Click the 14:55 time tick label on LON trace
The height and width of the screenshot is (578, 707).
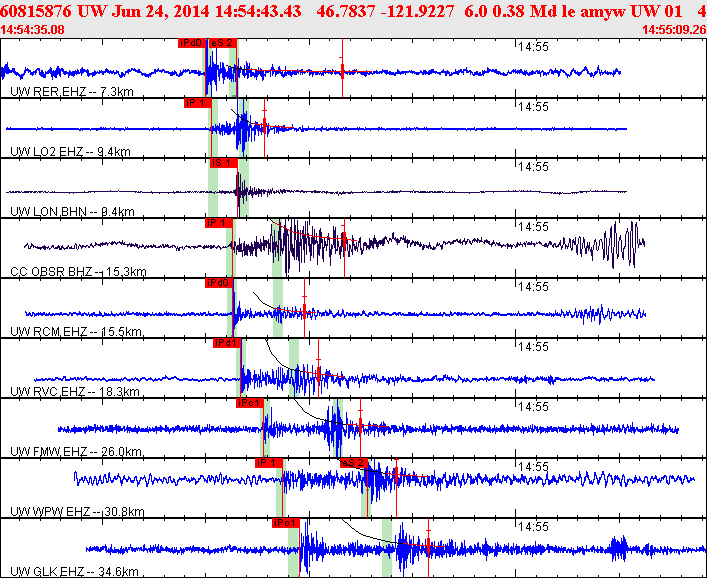coord(533,167)
